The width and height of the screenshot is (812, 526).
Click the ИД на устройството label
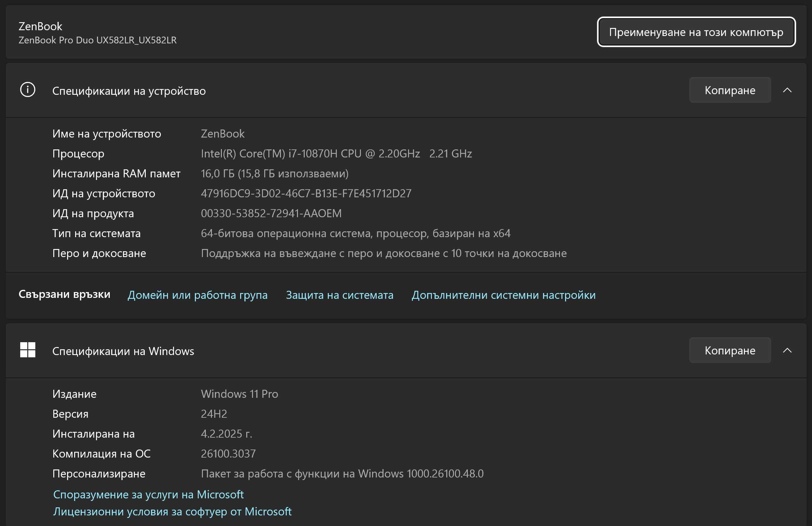104,194
